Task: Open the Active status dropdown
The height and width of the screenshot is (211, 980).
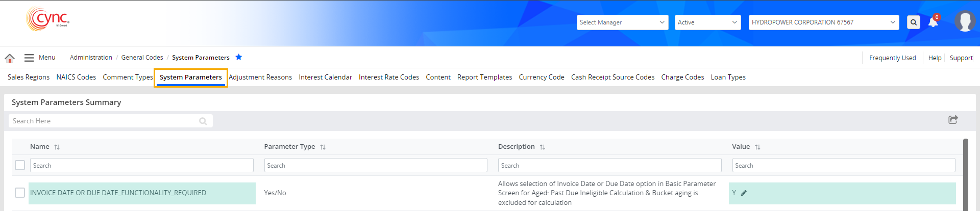Action: pyautogui.click(x=707, y=22)
